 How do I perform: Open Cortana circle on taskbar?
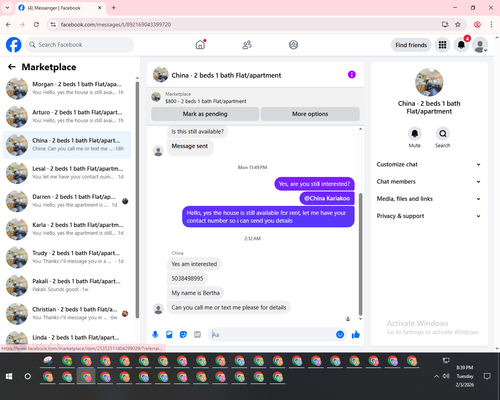pos(28,376)
